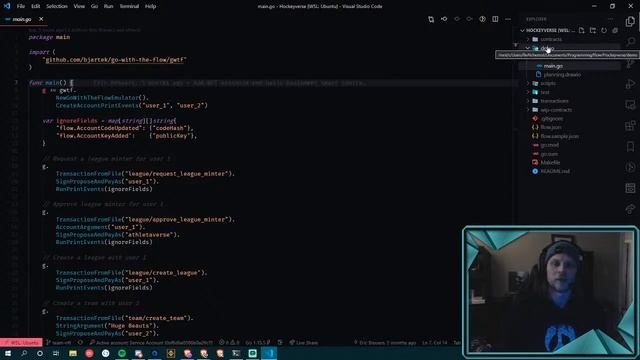
Task: Click Eric Stevens blame annotation in status bar
Action: 385,343
